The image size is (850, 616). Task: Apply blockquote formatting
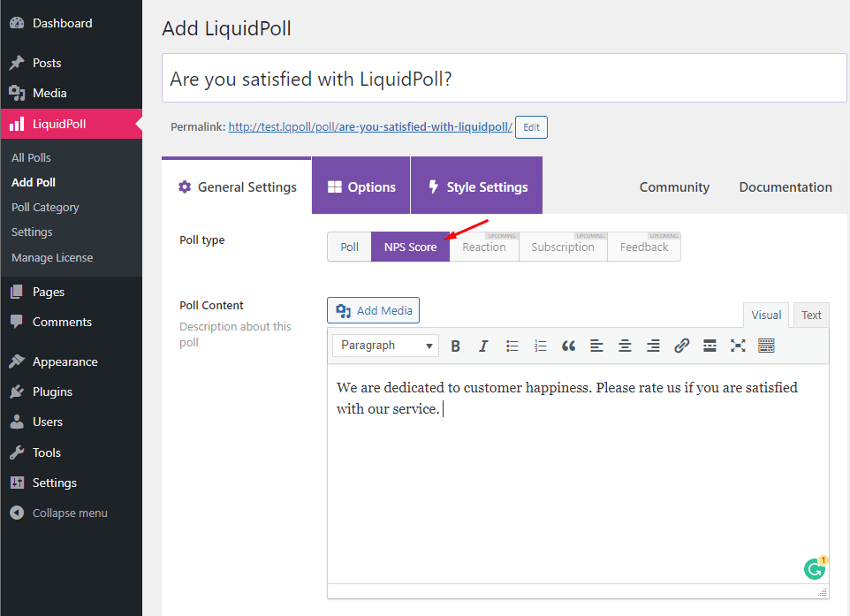(x=569, y=346)
